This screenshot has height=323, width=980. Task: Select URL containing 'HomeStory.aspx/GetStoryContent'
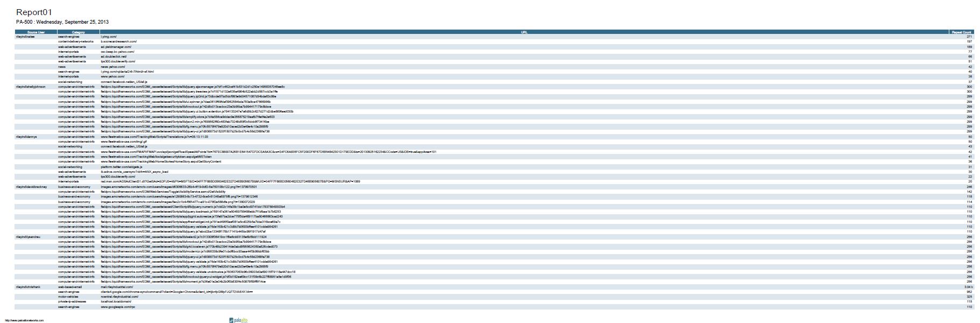coord(161,161)
